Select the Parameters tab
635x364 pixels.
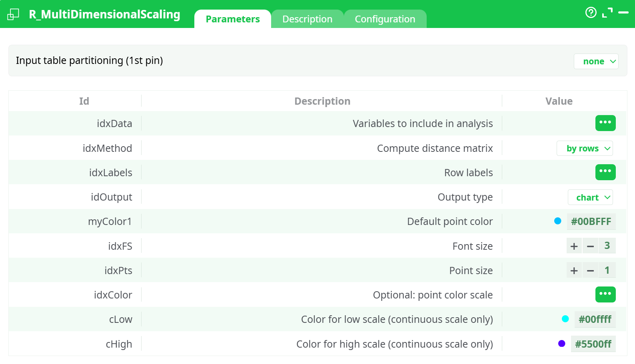pos(232,19)
